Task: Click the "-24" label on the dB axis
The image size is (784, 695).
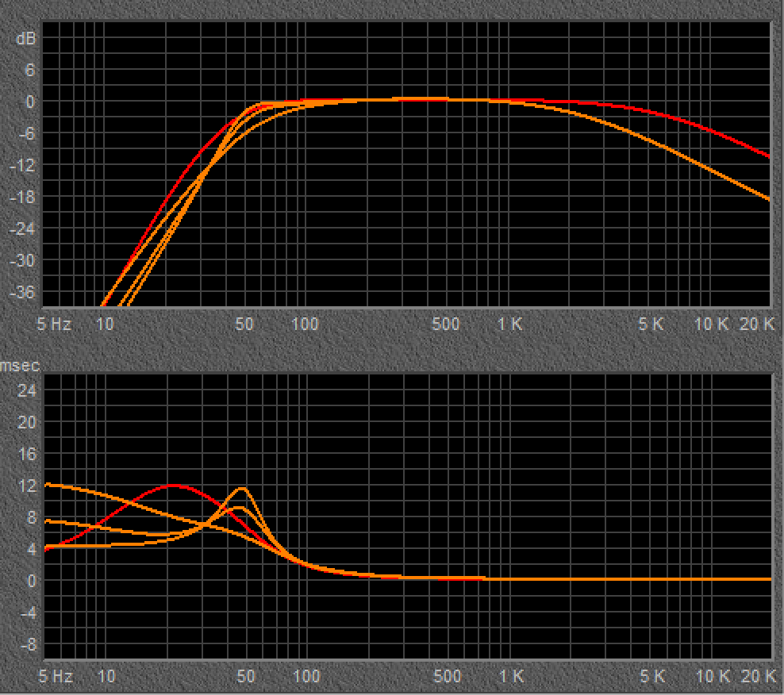Action: [x=22, y=229]
